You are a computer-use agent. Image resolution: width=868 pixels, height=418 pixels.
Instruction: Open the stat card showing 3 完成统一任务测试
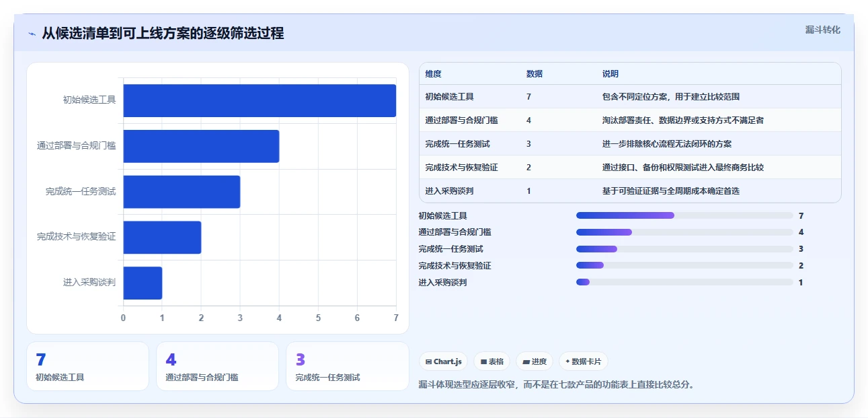coord(347,366)
